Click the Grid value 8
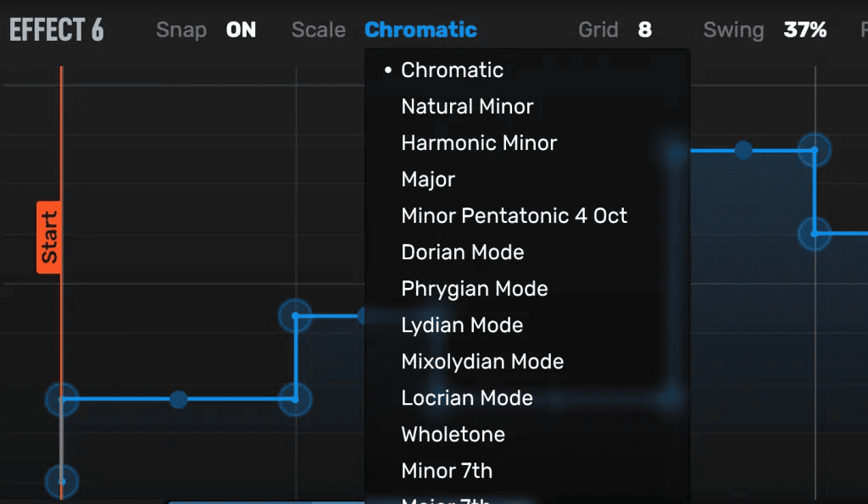The height and width of the screenshot is (504, 868). 644,30
